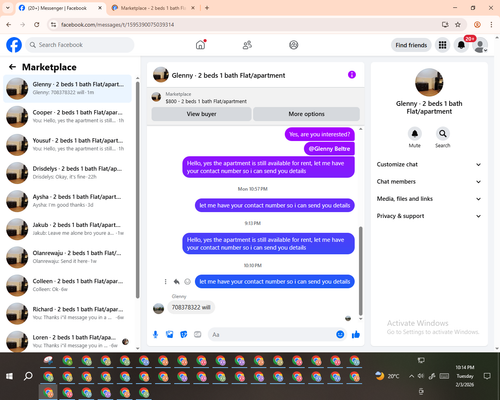Open conversation information purple icon
The width and height of the screenshot is (500, 400).
(x=352, y=75)
